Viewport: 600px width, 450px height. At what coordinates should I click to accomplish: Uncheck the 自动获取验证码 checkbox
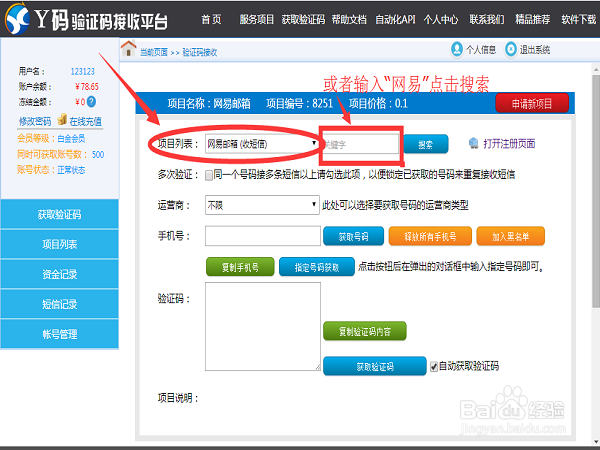(x=434, y=367)
